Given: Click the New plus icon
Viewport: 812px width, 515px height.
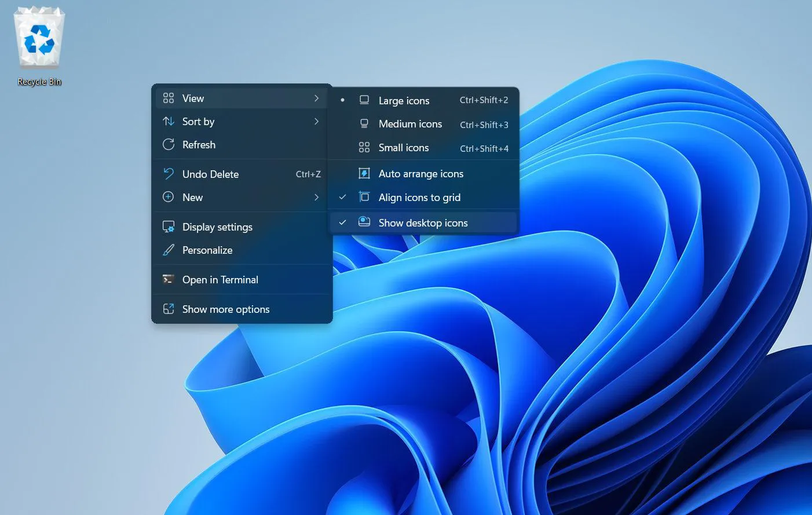Looking at the screenshot, I should [x=168, y=197].
